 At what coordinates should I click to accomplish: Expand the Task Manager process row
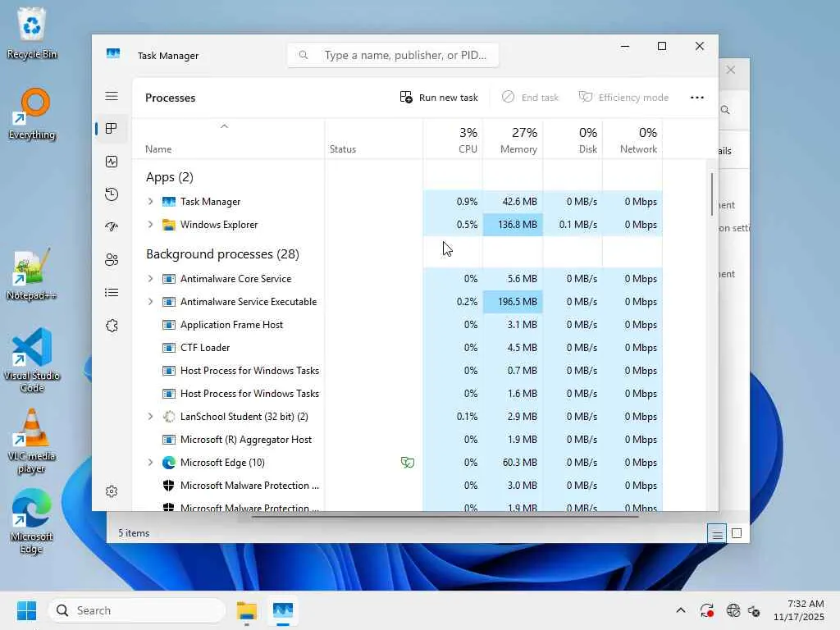151,202
